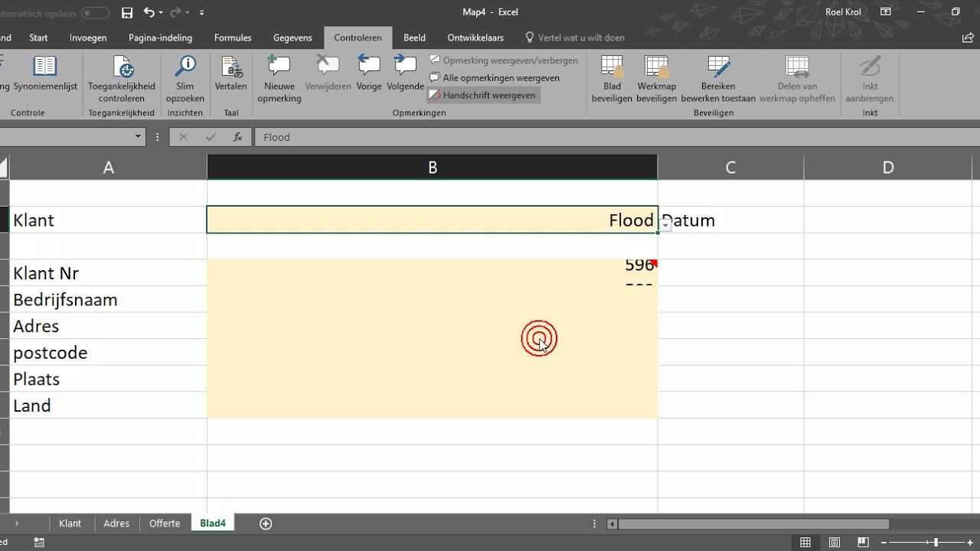Run Toegankelijkheid controleren check

[x=122, y=79]
